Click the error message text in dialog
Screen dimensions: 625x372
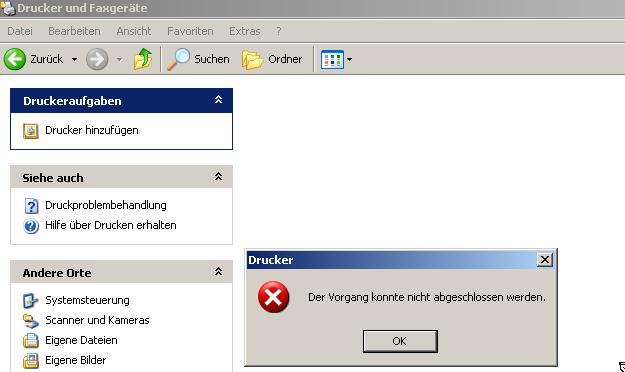click(x=427, y=297)
